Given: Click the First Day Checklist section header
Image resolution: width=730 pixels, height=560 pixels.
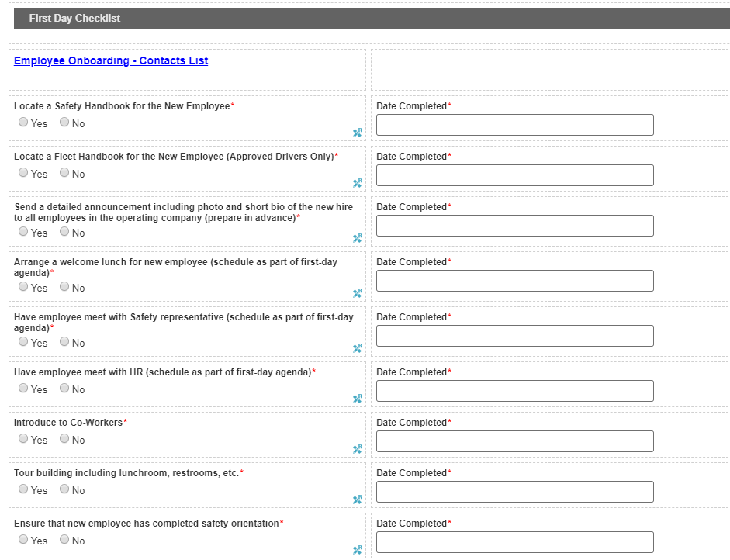Looking at the screenshot, I should click(x=75, y=19).
